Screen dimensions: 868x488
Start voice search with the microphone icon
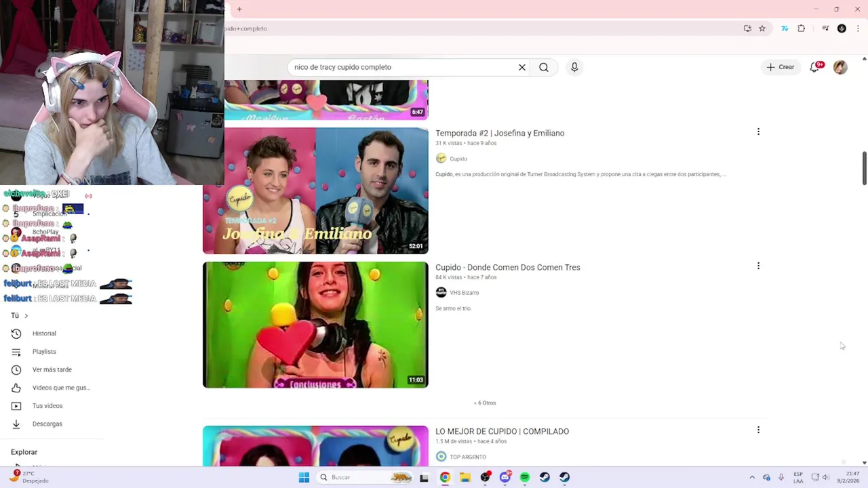point(574,67)
